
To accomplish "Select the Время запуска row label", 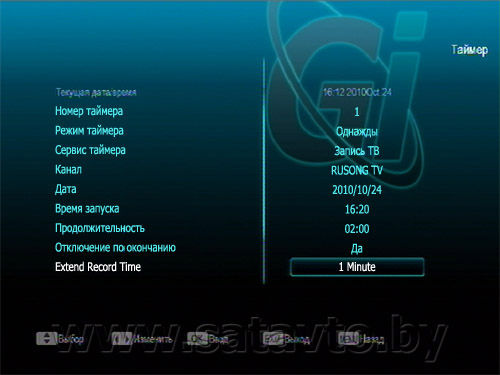I will tap(87, 209).
